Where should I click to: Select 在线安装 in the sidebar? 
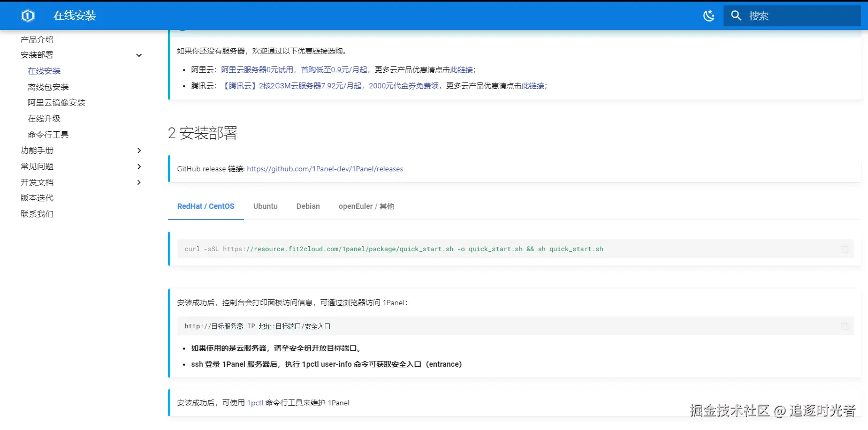pos(44,71)
